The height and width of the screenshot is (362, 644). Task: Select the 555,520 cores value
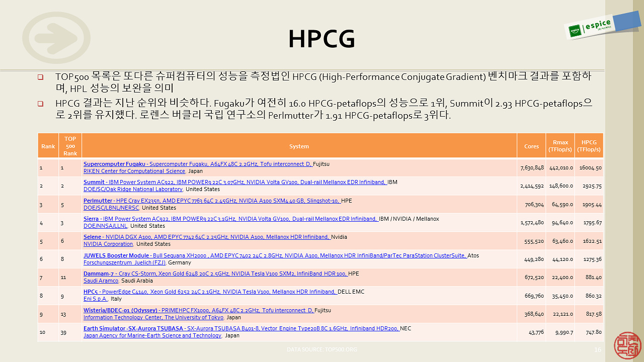point(534,240)
